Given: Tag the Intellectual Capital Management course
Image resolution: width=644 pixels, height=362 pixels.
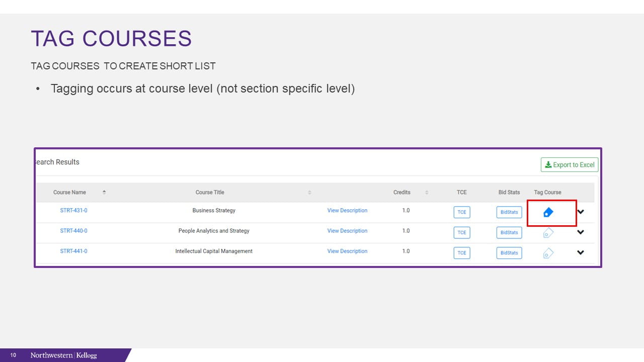Looking at the screenshot, I should 548,253.
